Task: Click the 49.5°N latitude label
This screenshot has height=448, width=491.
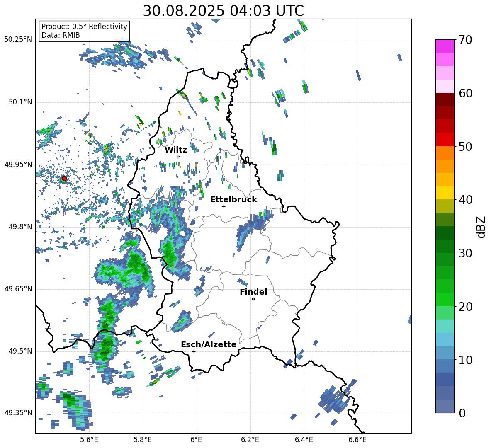Action: [20, 351]
